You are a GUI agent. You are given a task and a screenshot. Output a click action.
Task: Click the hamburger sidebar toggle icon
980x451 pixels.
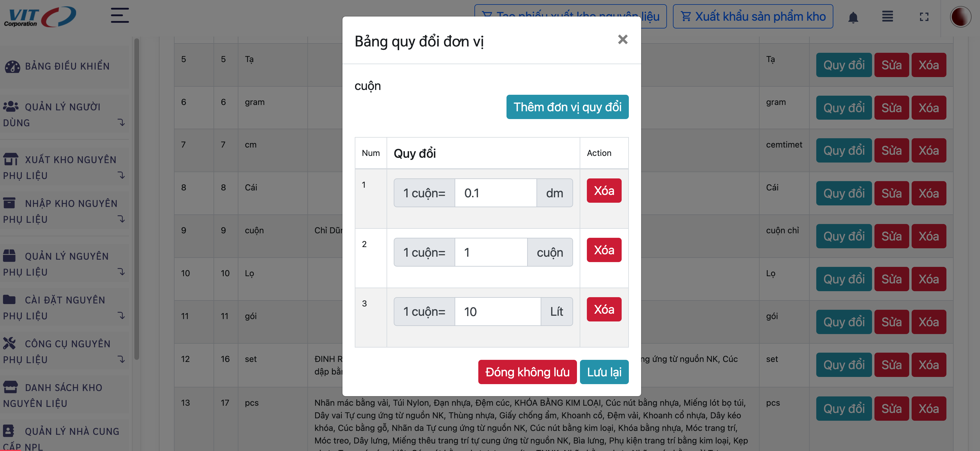pos(119,16)
